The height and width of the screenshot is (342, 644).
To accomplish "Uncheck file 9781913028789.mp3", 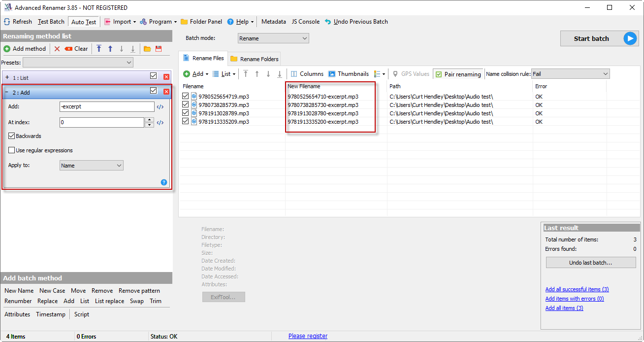I will pyautogui.click(x=185, y=113).
